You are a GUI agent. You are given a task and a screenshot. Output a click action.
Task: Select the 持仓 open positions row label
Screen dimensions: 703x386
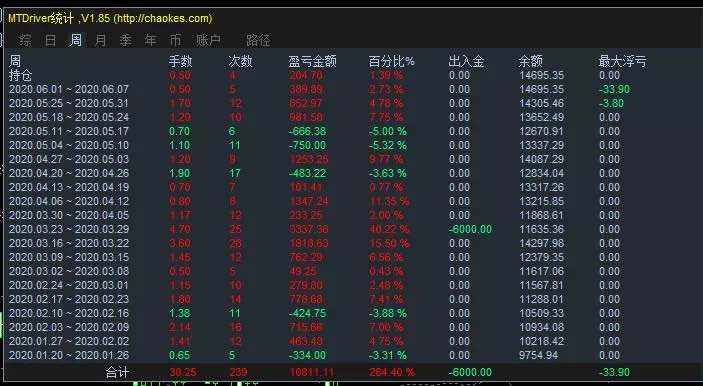click(x=21, y=75)
